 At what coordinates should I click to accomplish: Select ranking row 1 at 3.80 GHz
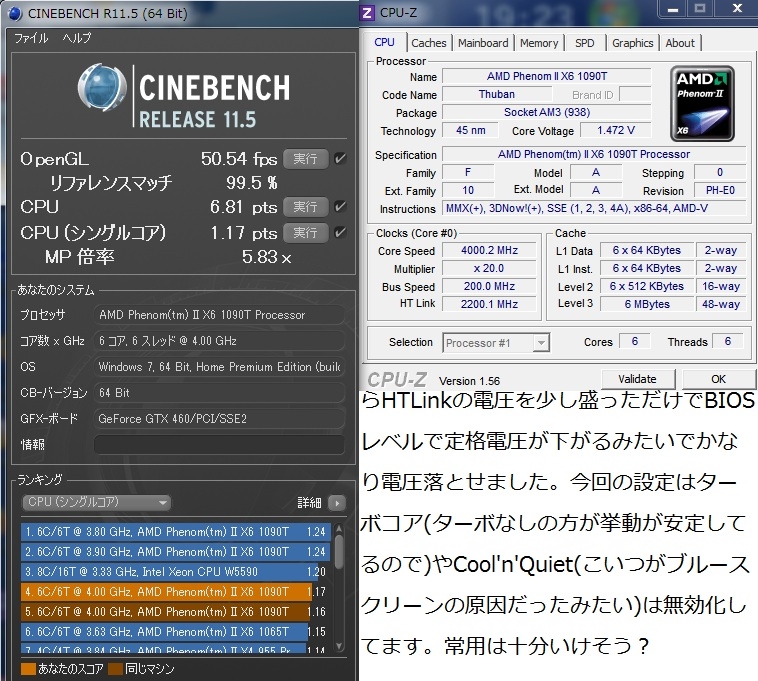(176, 532)
